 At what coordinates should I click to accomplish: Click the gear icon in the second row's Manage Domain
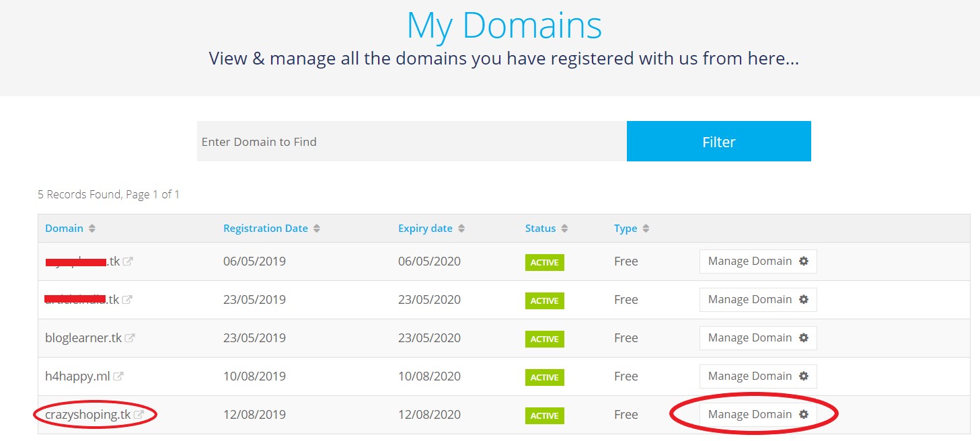point(803,299)
